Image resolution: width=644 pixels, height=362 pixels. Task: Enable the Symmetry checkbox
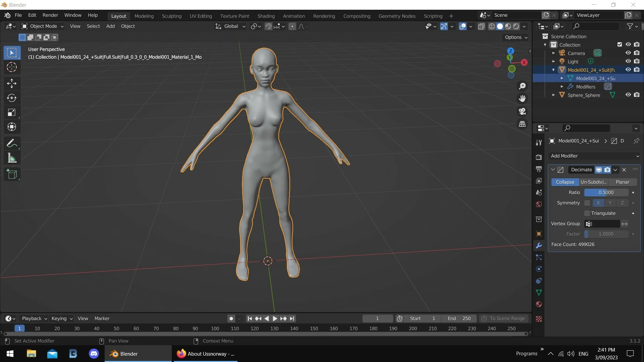point(587,203)
